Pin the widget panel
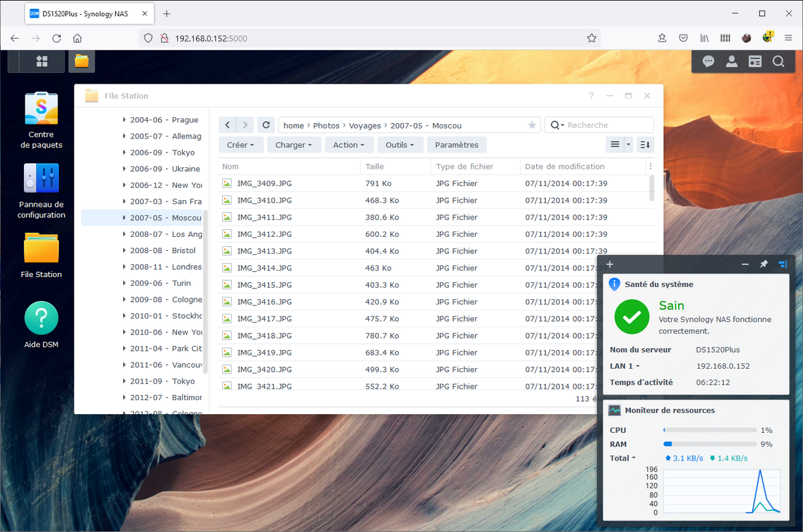The width and height of the screenshot is (803, 532). click(764, 264)
